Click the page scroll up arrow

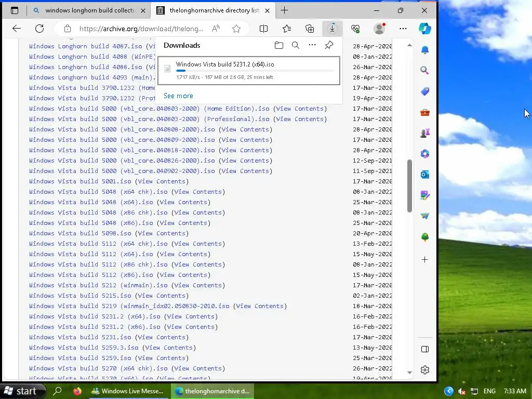click(409, 45)
